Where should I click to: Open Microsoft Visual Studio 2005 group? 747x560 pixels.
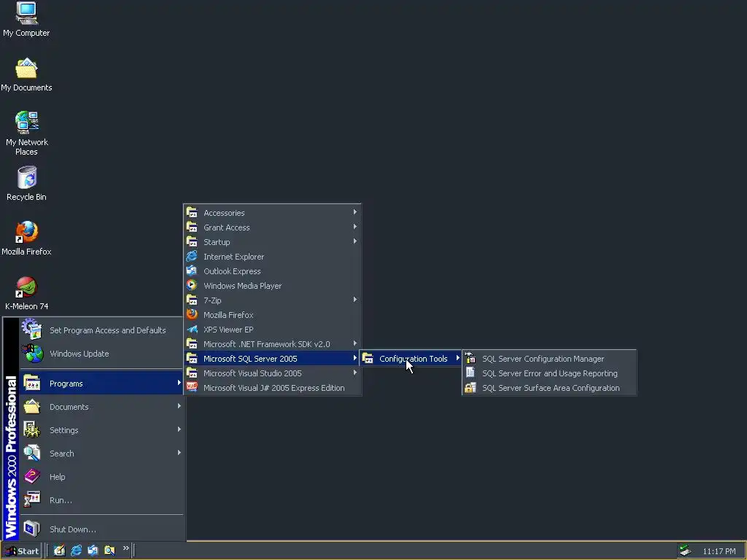tap(272, 373)
